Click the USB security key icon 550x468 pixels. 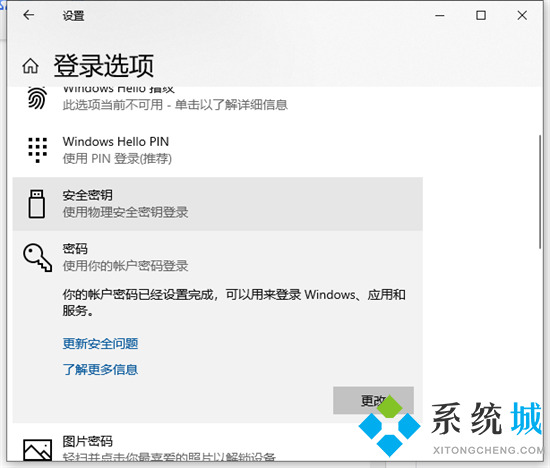[36, 204]
